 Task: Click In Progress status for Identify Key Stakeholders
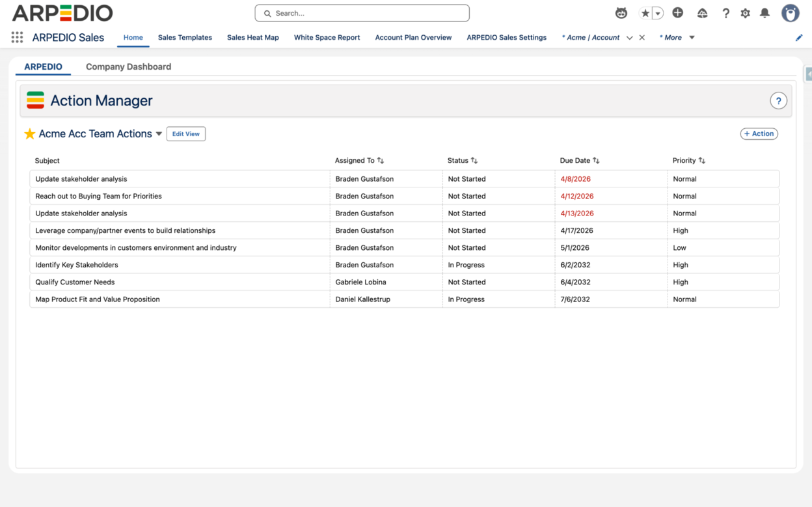(466, 265)
